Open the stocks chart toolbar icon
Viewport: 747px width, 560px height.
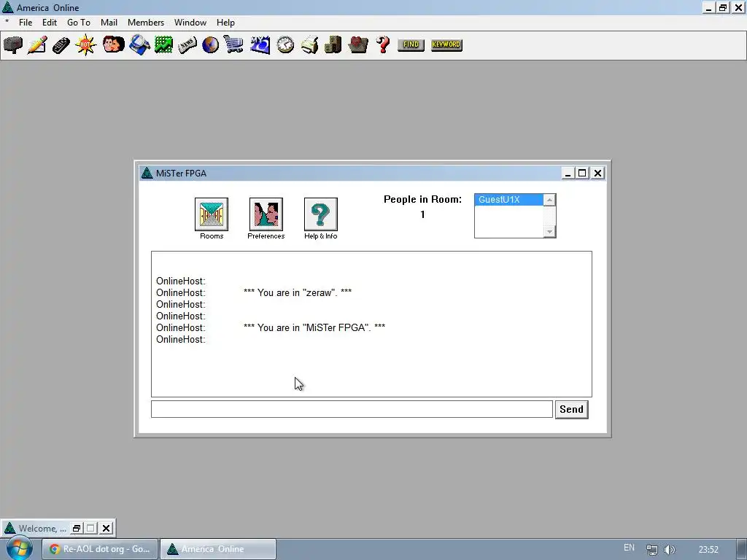click(163, 45)
